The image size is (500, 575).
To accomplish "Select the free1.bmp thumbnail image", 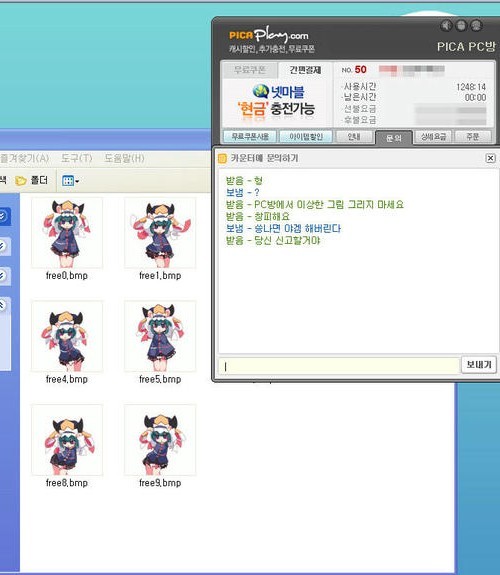I will pos(160,233).
